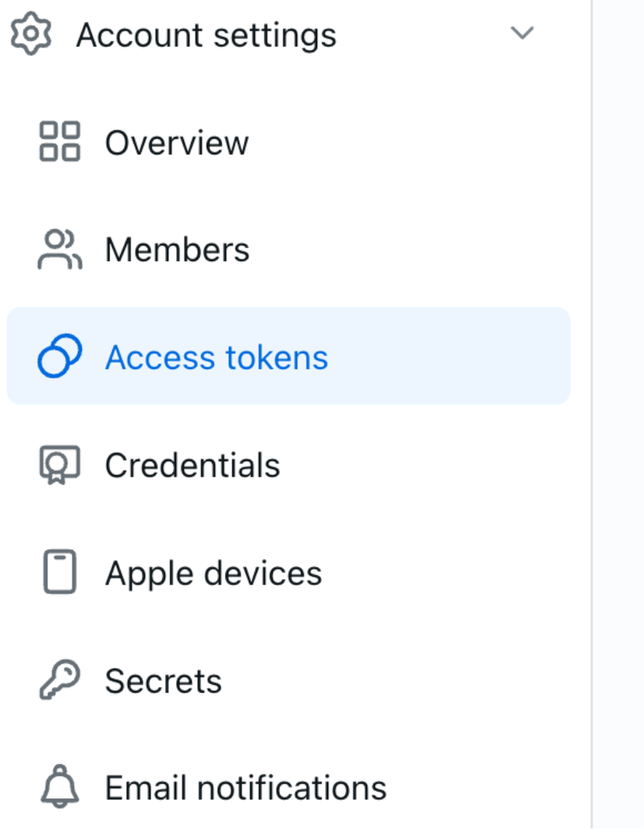
Task: Select the Access tokens rings icon
Action: point(60,356)
